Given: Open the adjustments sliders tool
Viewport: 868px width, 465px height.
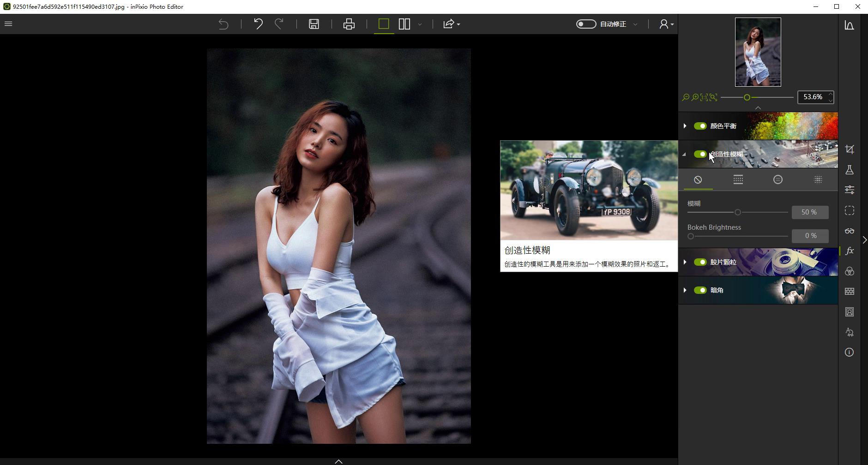Looking at the screenshot, I should click(x=850, y=190).
